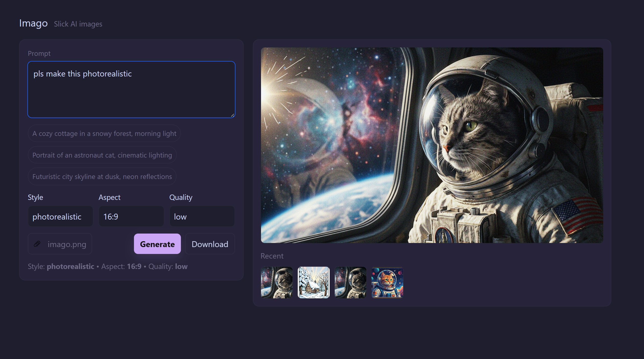This screenshot has height=359, width=644.
Task: Open the third recent thumbnail
Action: [x=350, y=282]
